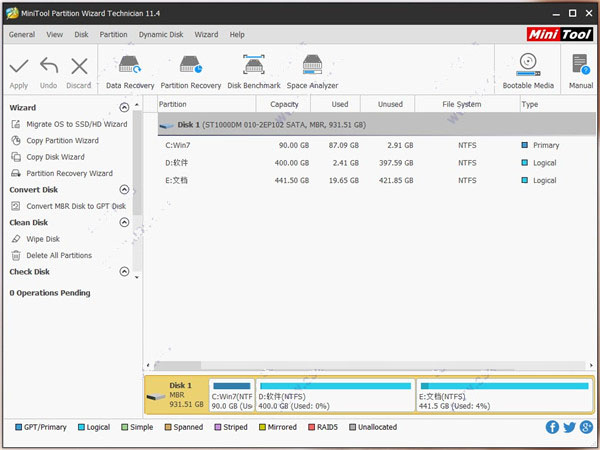
Task: Click the D: partition usage bar in disk map
Action: [x=335, y=386]
